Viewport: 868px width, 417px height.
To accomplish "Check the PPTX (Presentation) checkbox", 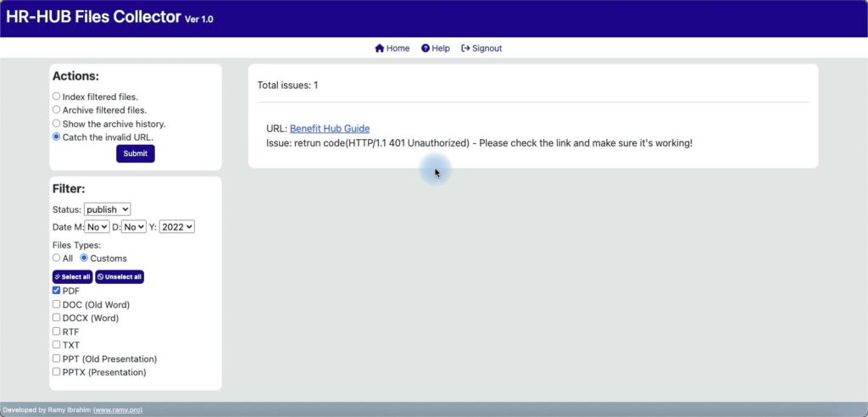I will pyautogui.click(x=56, y=371).
